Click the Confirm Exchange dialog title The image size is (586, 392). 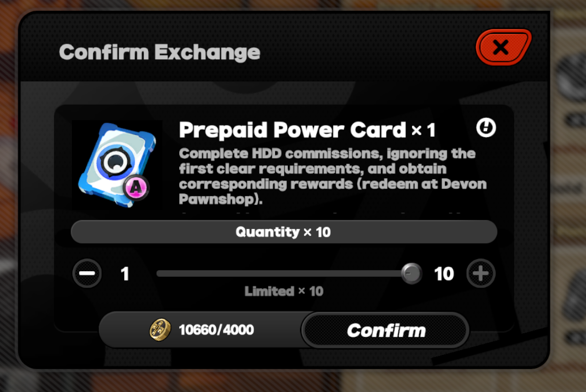(x=159, y=52)
